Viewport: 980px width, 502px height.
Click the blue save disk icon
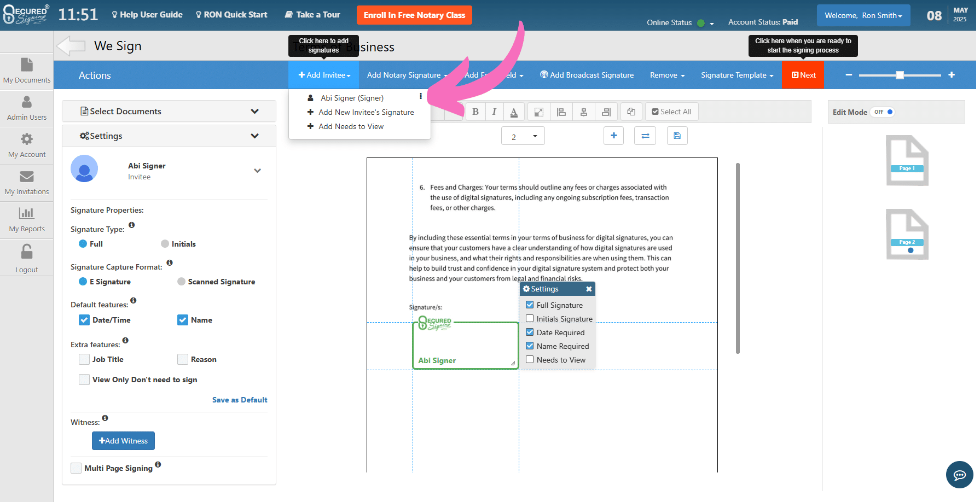677,136
